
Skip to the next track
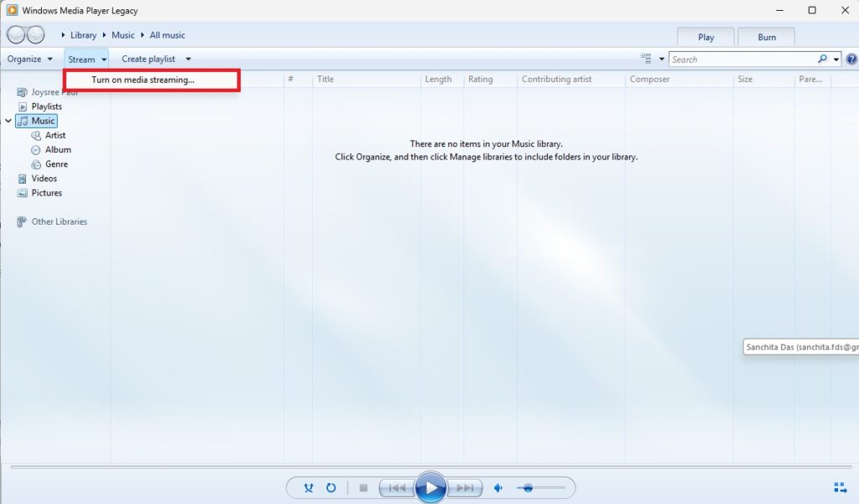tap(464, 487)
